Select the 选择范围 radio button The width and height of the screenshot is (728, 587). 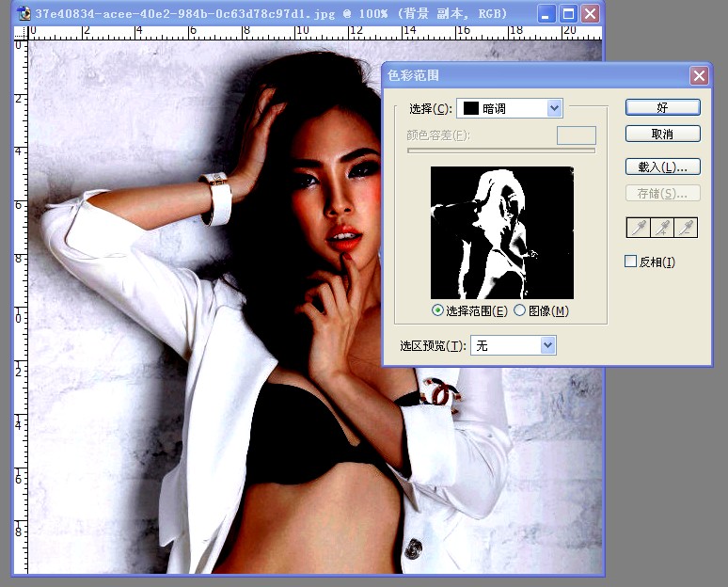pos(437,310)
